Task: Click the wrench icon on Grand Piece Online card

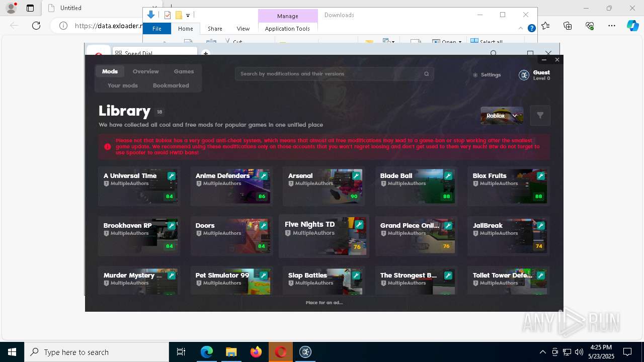Action: click(x=448, y=226)
